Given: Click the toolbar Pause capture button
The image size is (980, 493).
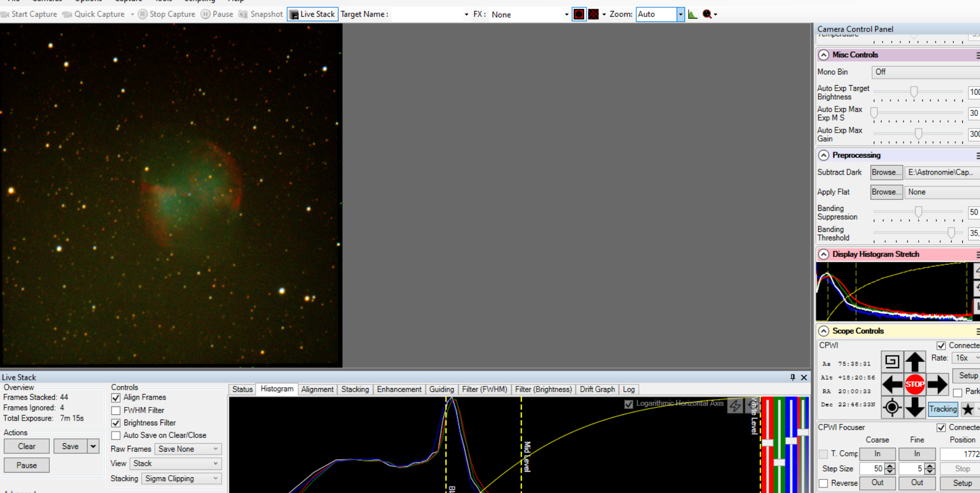Looking at the screenshot, I should pyautogui.click(x=217, y=14).
